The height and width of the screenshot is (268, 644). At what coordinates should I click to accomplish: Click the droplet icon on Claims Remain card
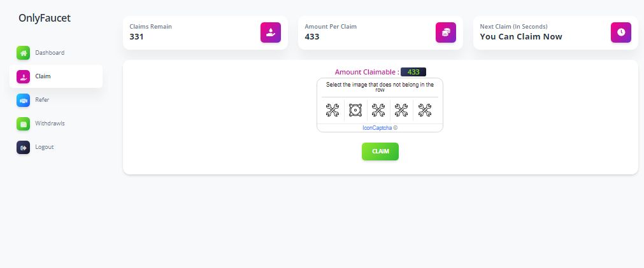tap(271, 32)
